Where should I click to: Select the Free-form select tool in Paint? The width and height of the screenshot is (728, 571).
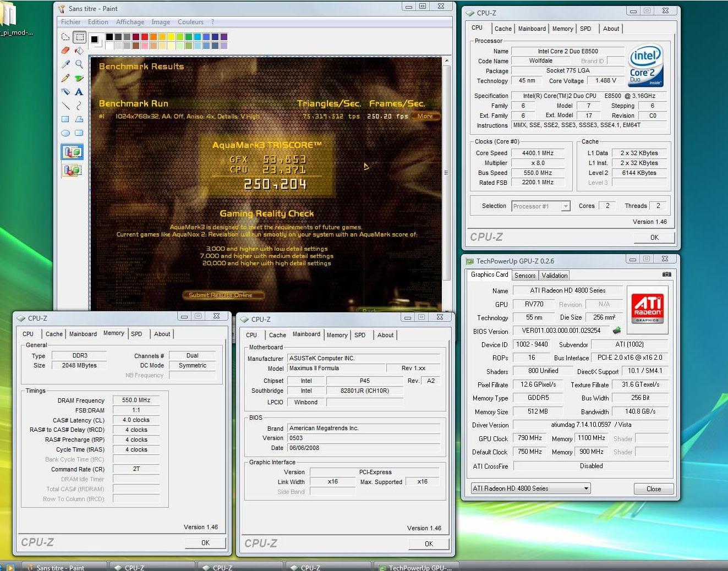pos(65,37)
